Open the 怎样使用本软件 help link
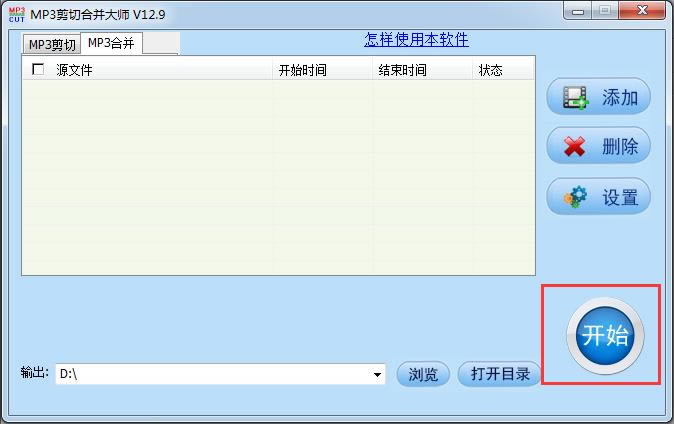The image size is (674, 424). point(416,40)
